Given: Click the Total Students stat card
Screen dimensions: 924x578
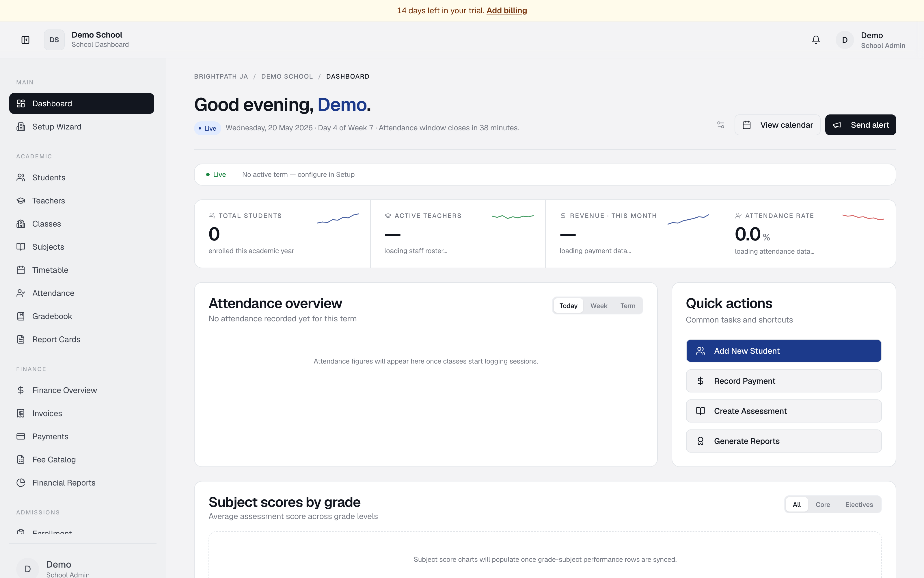Looking at the screenshot, I should click(x=282, y=234).
